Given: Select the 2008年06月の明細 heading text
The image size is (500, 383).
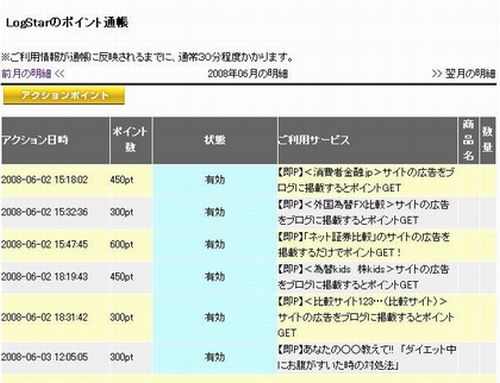Looking at the screenshot, I should click(248, 74).
